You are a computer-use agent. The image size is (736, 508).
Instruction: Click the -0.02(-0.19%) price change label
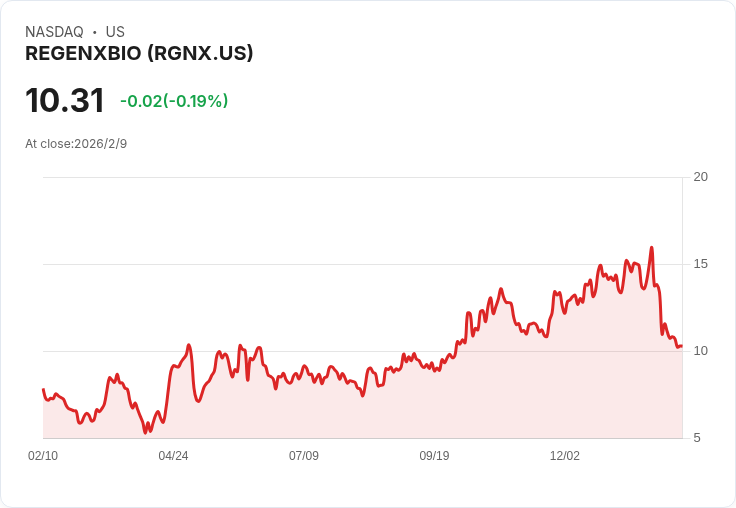pyautogui.click(x=174, y=101)
